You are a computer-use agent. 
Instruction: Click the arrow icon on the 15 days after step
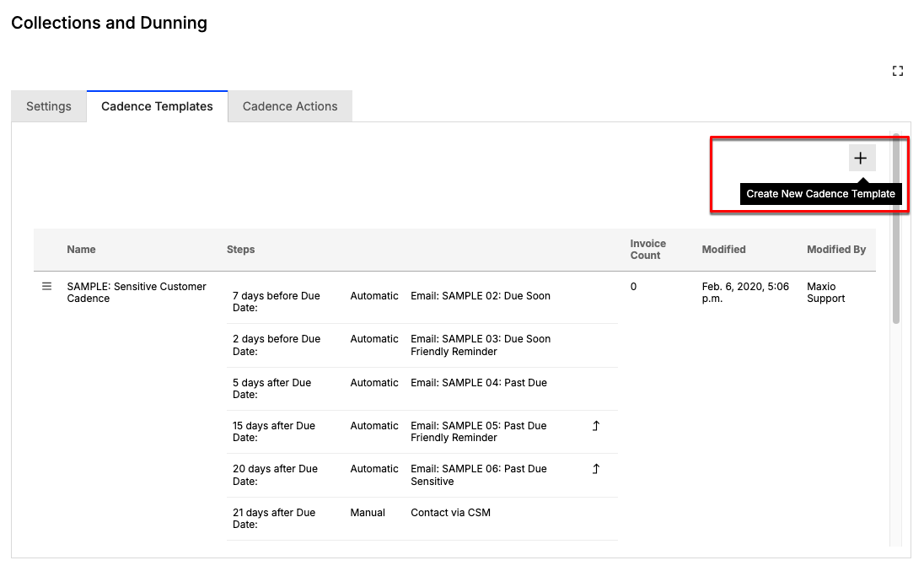click(x=595, y=426)
